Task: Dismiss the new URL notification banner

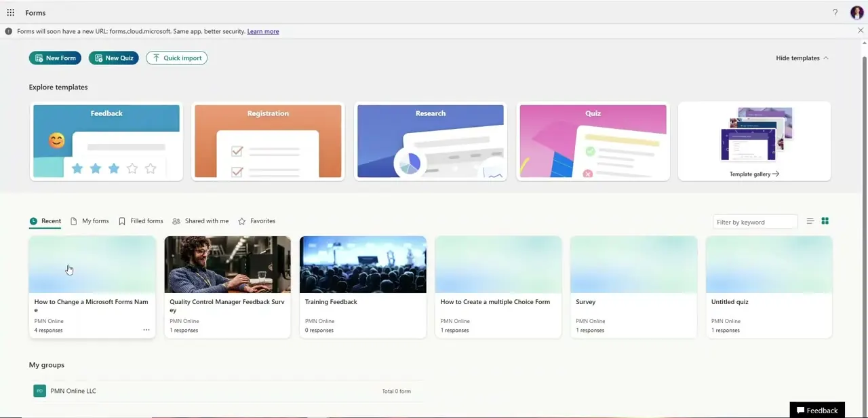Action: [861, 31]
